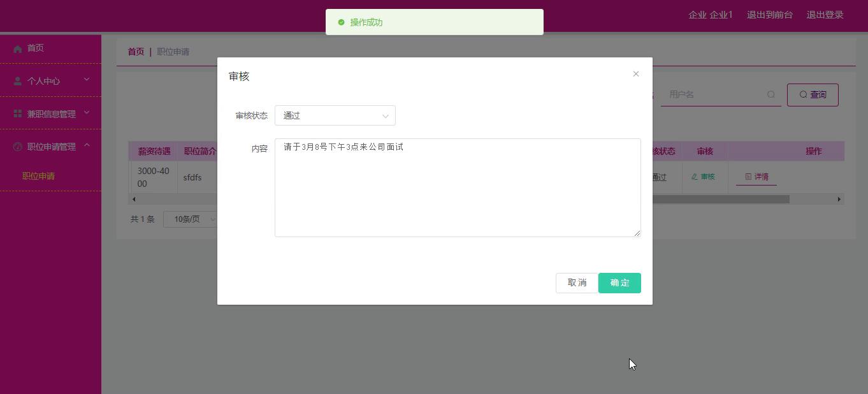Open the 审核状态 dropdown

pyautogui.click(x=335, y=115)
